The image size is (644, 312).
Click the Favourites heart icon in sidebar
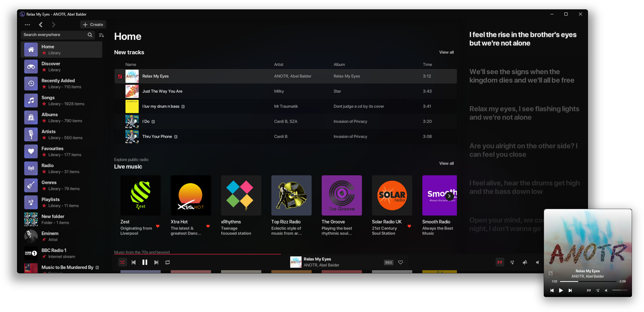pos(31,152)
